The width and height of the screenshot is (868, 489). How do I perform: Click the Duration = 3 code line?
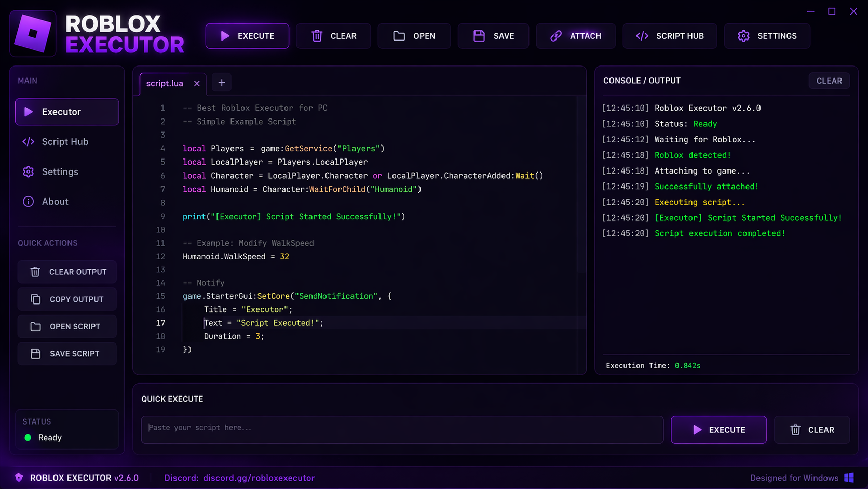(234, 336)
